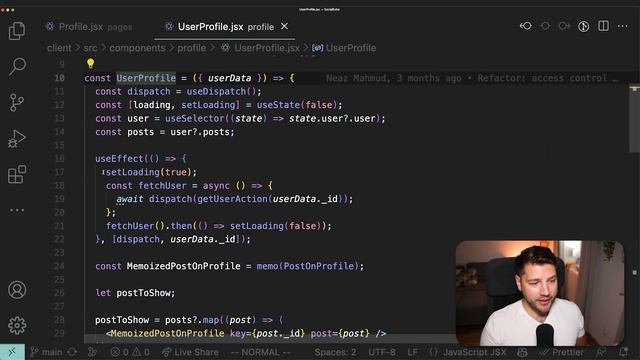Image resolution: width=640 pixels, height=360 pixels.
Task: Expand the UserProfile.jsx file breadcrumb
Action: 267,48
